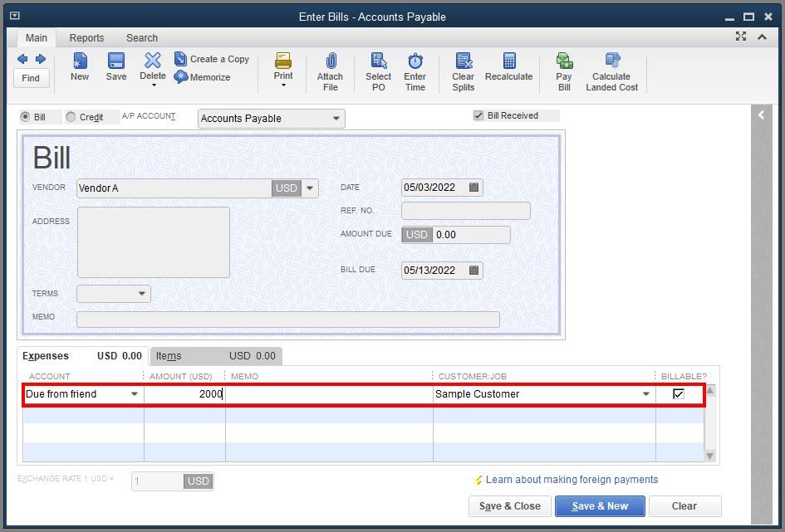Select the Credit radio button

pyautogui.click(x=71, y=117)
